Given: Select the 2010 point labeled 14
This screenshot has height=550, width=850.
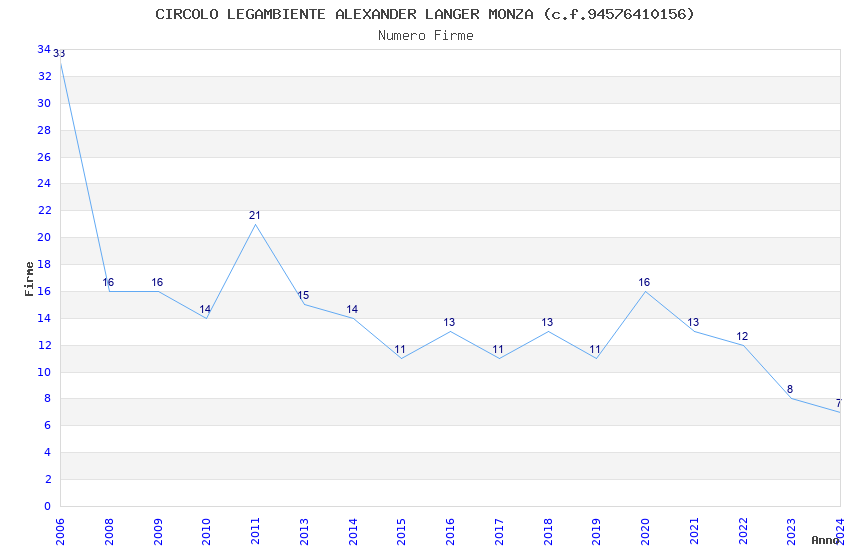Looking at the screenshot, I should click(x=207, y=318).
